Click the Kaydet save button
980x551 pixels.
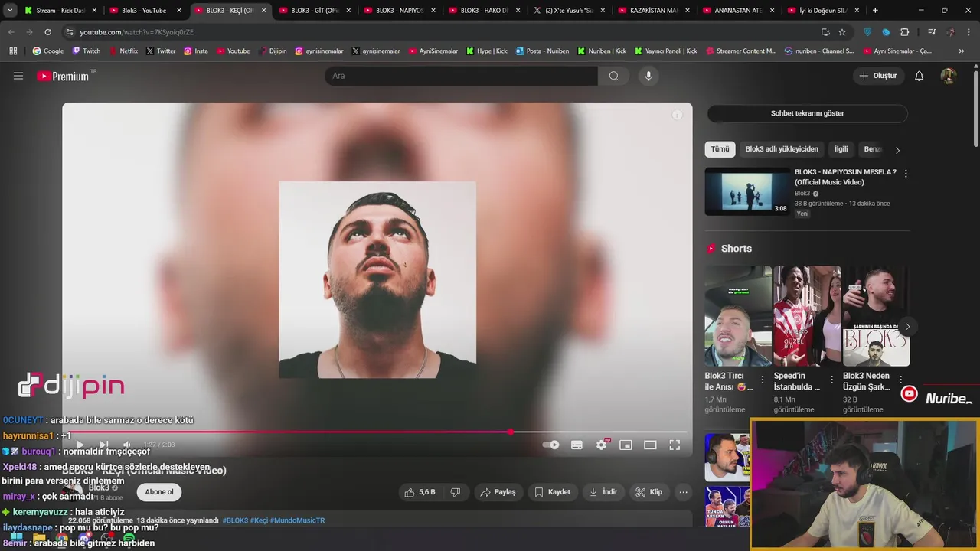tap(552, 492)
